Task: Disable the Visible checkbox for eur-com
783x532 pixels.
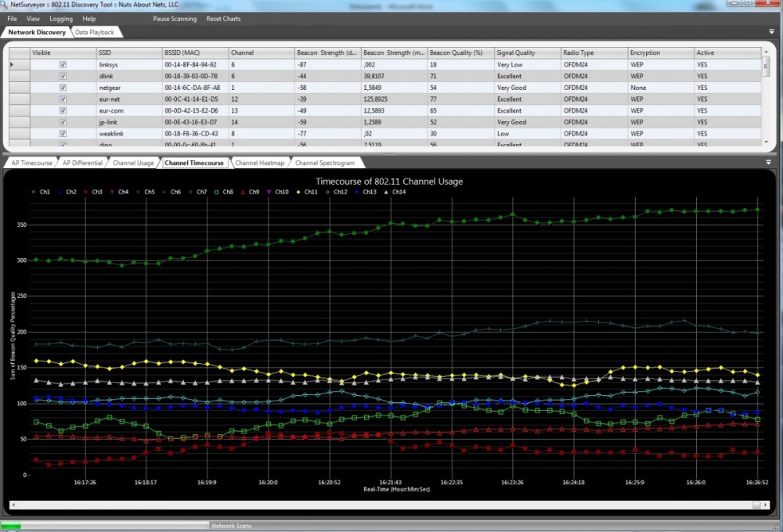Action: pos(63,111)
